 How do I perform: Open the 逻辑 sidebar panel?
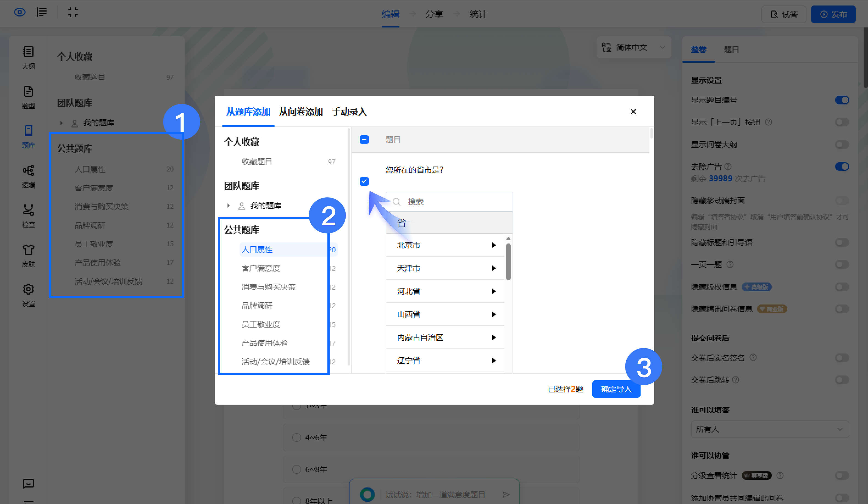coord(28,176)
